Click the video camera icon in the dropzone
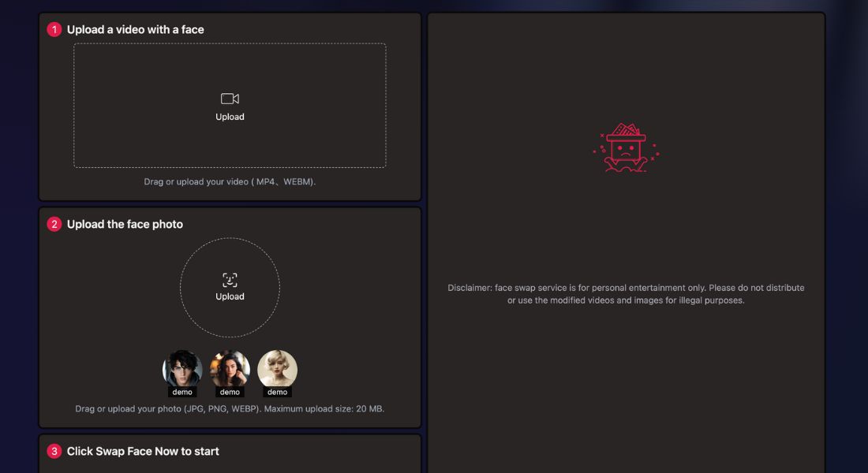This screenshot has width=868, height=473. (x=230, y=99)
